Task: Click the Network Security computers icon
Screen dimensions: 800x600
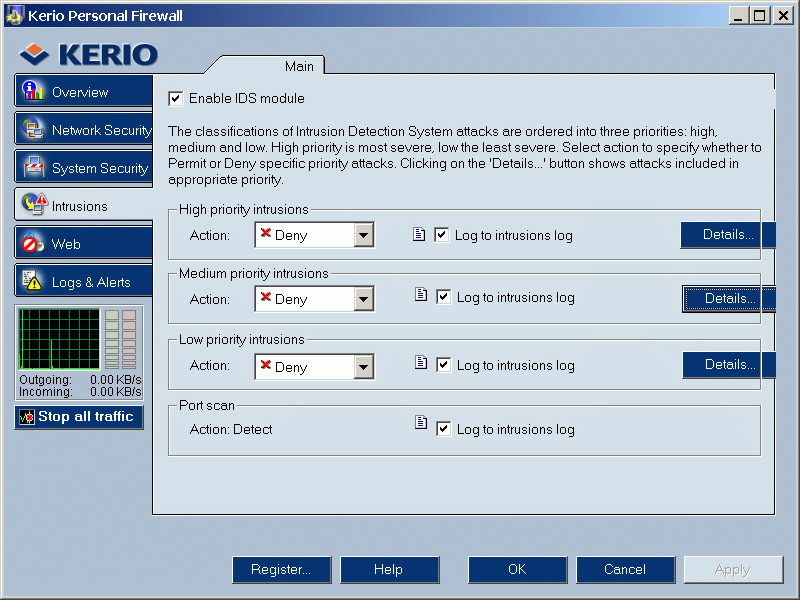Action: point(33,129)
